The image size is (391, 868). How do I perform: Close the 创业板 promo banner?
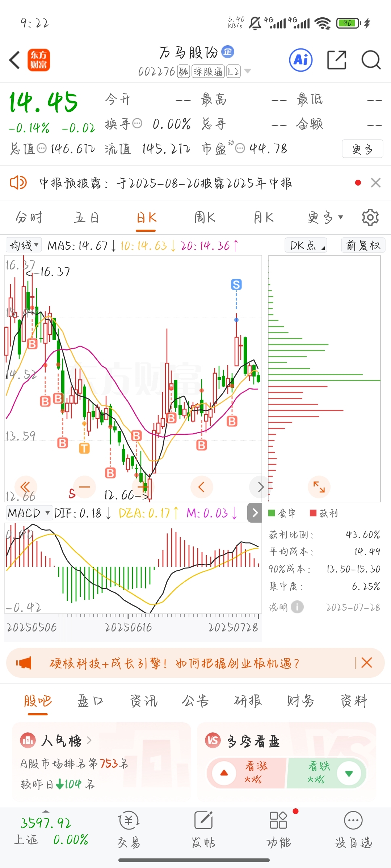click(367, 663)
